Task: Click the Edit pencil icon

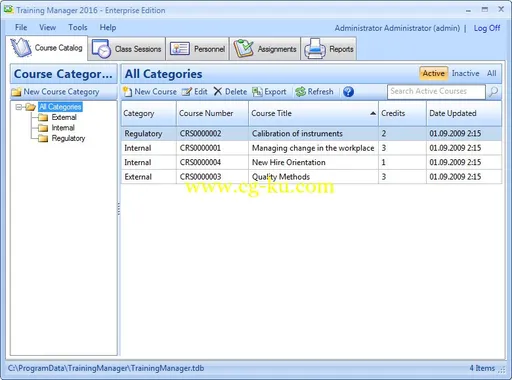Action: click(187, 91)
